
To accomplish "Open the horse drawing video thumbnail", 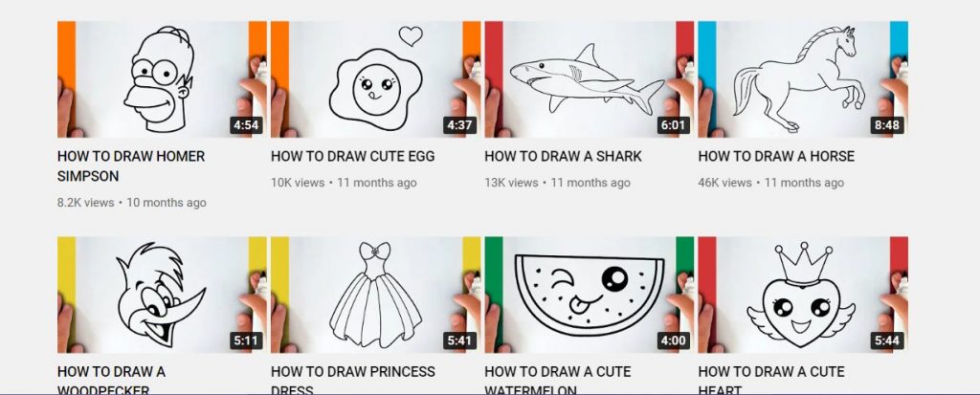I will tap(803, 79).
